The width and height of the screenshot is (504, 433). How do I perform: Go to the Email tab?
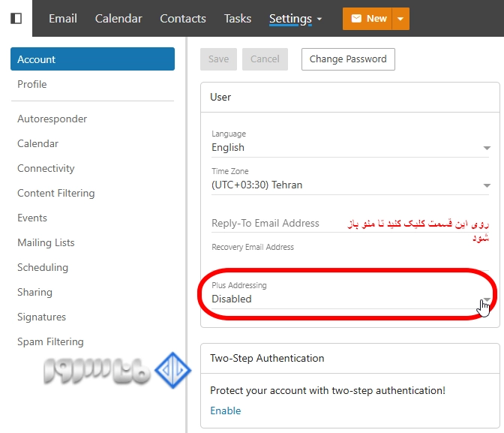(63, 18)
